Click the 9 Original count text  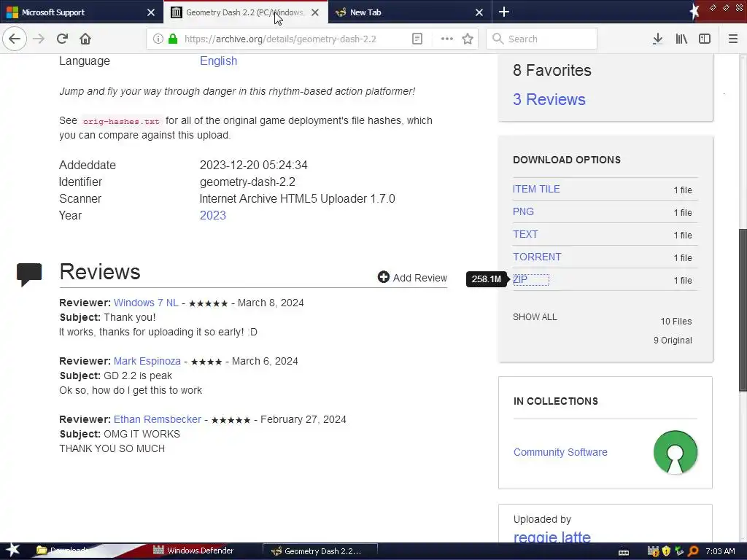[x=672, y=341]
